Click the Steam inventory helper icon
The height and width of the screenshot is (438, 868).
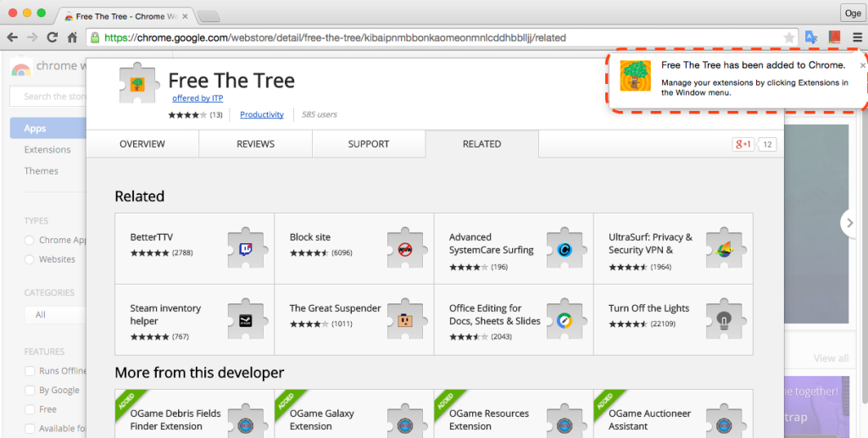pyautogui.click(x=246, y=319)
